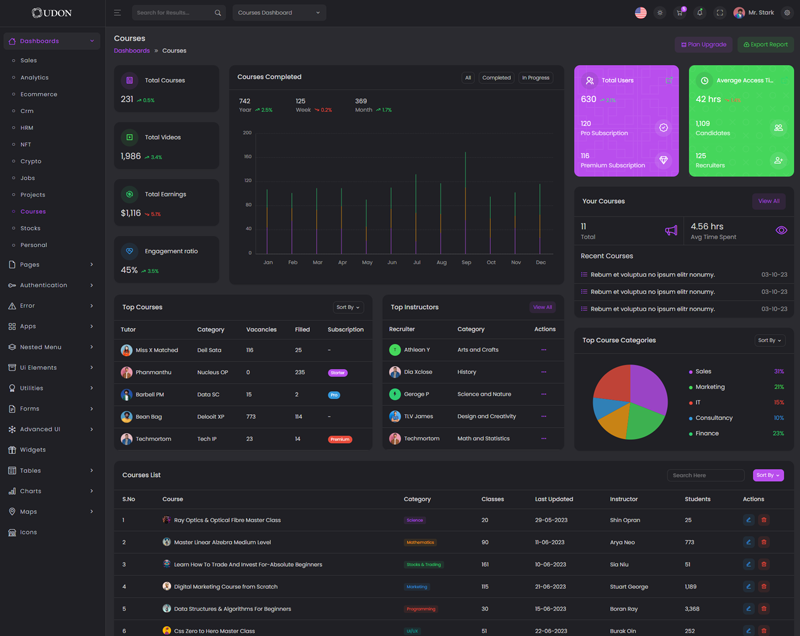Screen dimensions: 800x636
Task: Show only Completed courses in chart
Action: (x=496, y=77)
